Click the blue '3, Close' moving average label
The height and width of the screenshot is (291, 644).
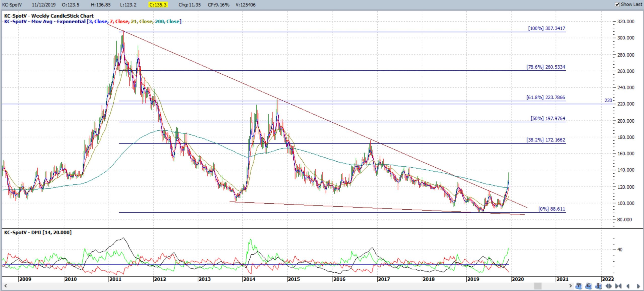tap(98, 22)
